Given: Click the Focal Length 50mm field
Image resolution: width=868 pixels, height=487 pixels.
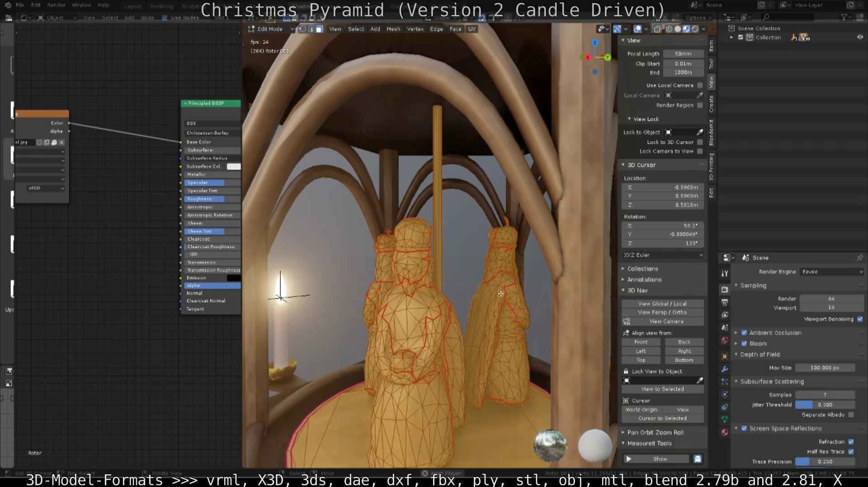Looking at the screenshot, I should [683, 54].
